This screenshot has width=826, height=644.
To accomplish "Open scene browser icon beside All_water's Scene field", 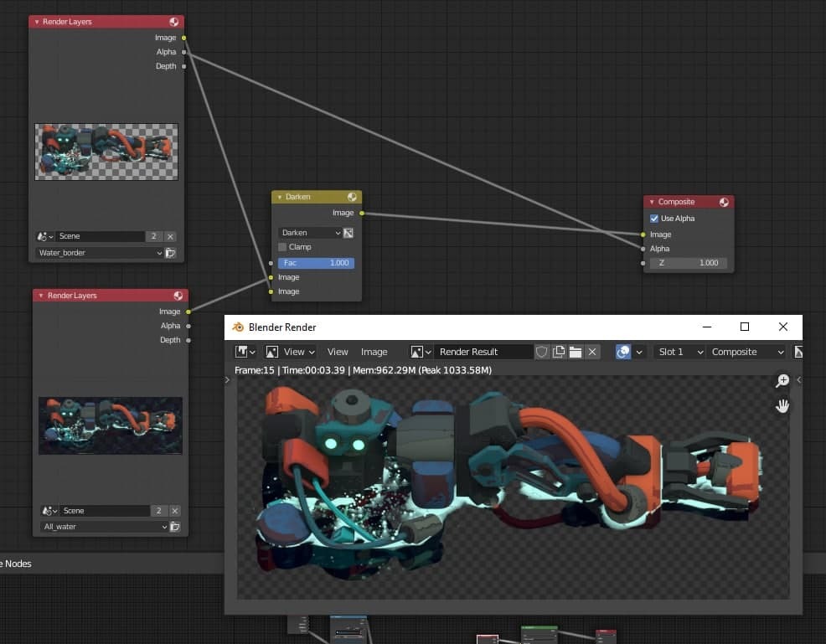I will pyautogui.click(x=49, y=511).
